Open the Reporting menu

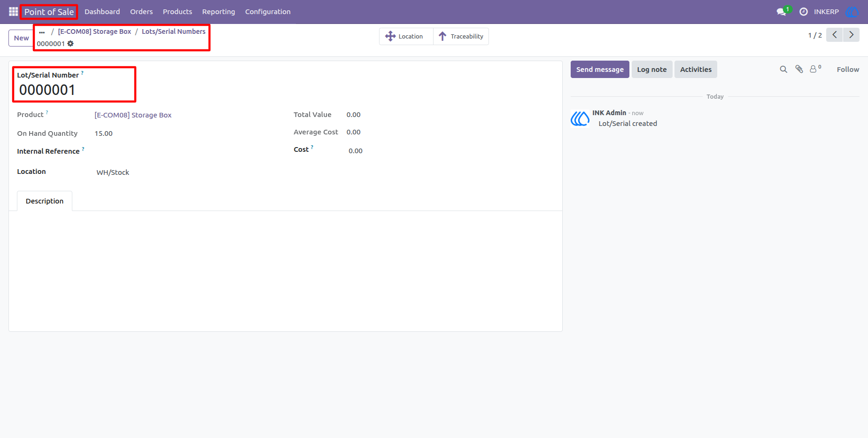point(218,12)
